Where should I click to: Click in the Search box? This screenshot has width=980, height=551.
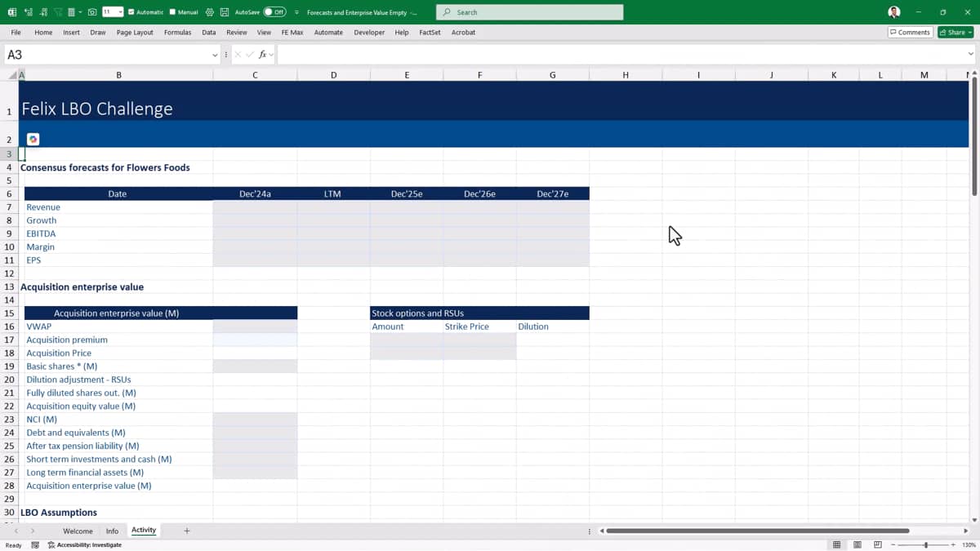pos(529,12)
